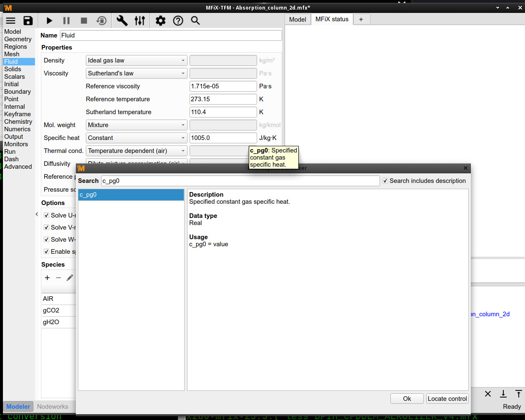Image resolution: width=525 pixels, height=420 pixels.
Task: Open settings via the gear icon
Action: pyautogui.click(x=160, y=21)
